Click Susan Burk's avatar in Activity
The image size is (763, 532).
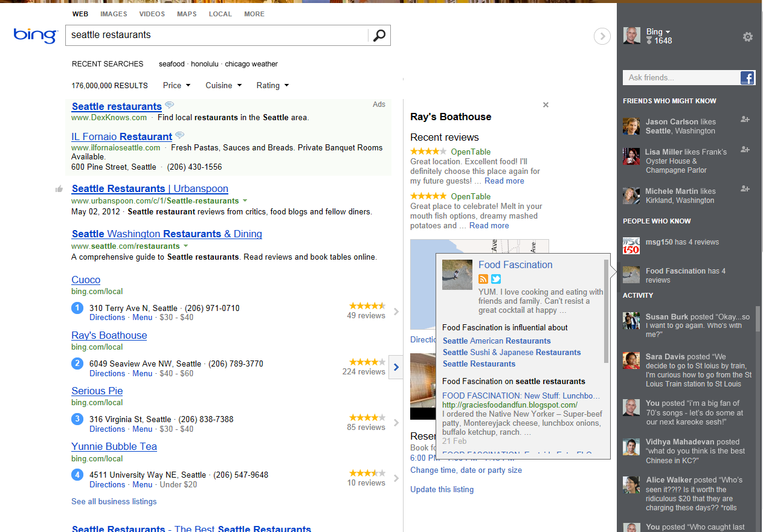[x=631, y=321]
